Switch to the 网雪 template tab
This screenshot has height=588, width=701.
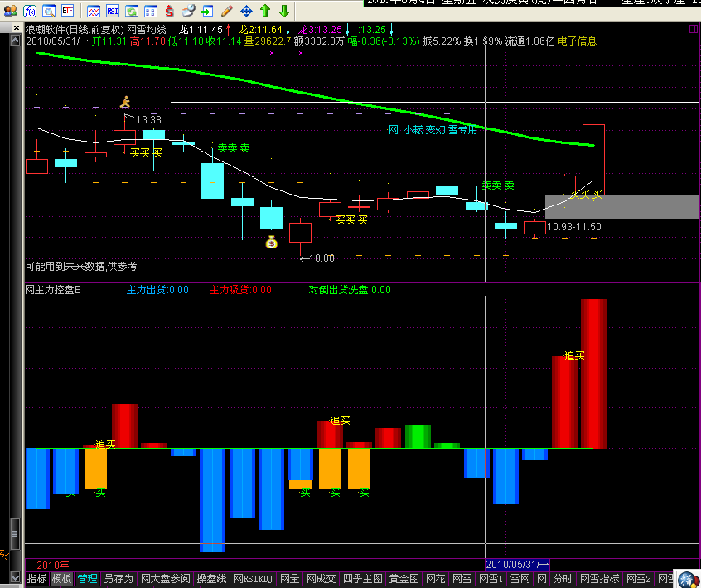coord(462,579)
